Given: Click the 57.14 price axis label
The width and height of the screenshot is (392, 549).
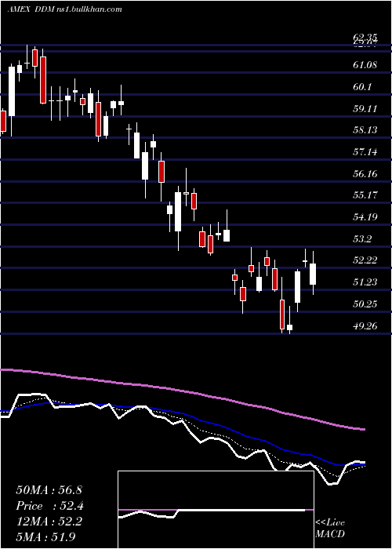Looking at the screenshot, I should (x=365, y=152).
